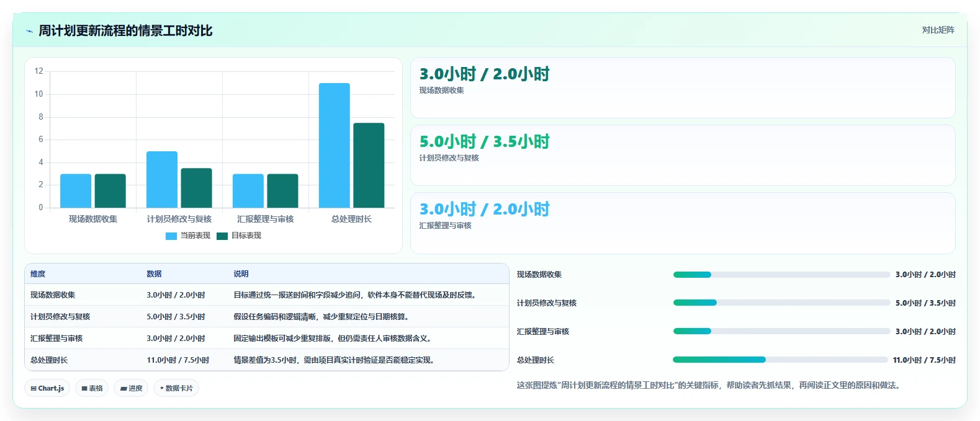980x421 pixels.
Task: Click the Chart.js tag chip
Action: click(47, 388)
